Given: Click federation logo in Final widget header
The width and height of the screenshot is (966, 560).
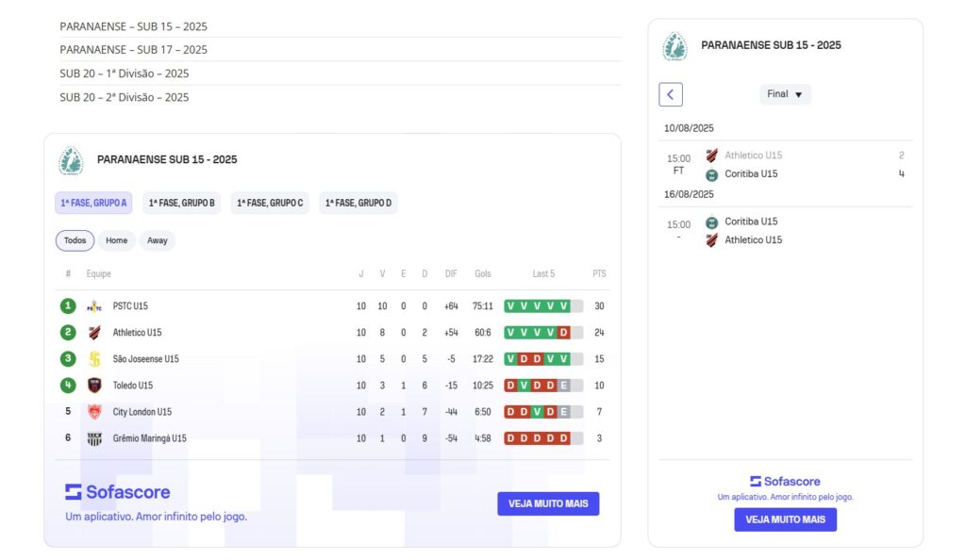Looking at the screenshot, I should (675, 46).
